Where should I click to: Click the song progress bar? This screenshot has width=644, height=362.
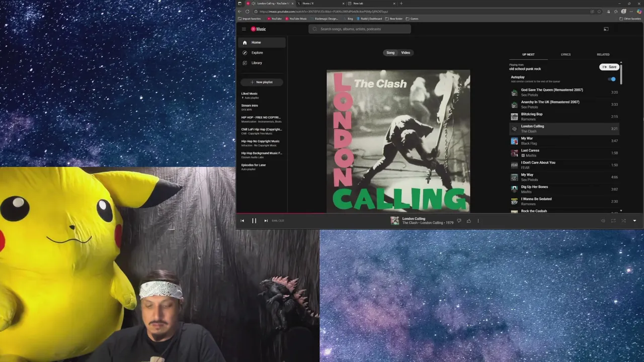(x=440, y=213)
